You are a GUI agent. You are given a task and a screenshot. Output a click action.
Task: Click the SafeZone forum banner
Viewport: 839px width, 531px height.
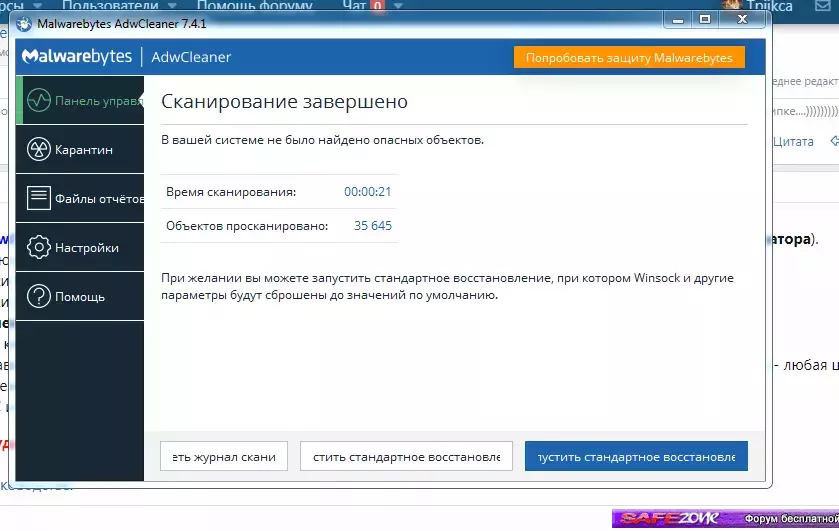point(726,518)
